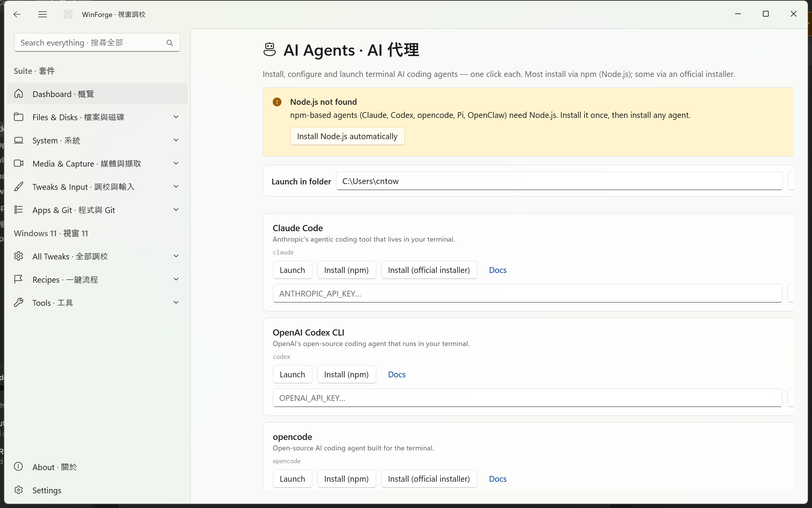812x508 pixels.
Task: Launch opencode agent
Action: [x=292, y=479]
